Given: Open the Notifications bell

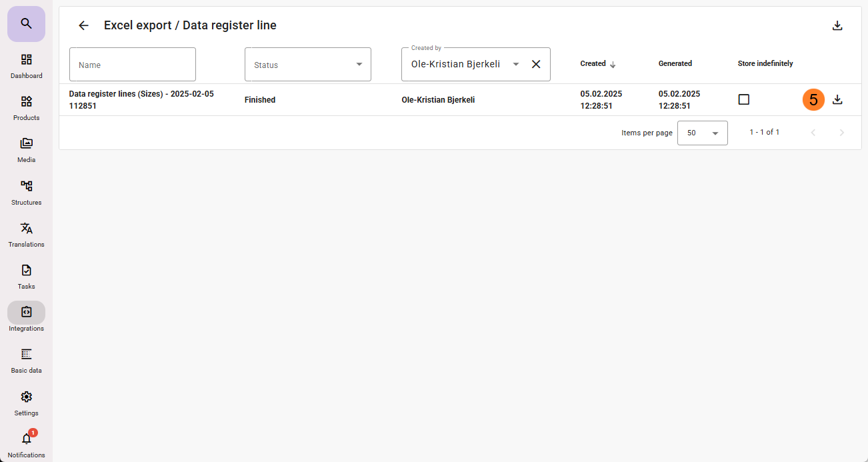Looking at the screenshot, I should 26,445.
